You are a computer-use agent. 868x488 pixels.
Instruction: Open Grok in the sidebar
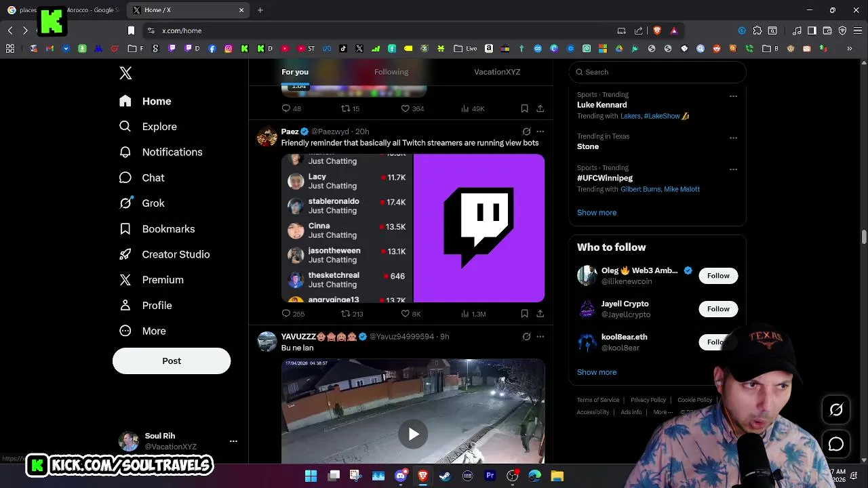pyautogui.click(x=142, y=203)
